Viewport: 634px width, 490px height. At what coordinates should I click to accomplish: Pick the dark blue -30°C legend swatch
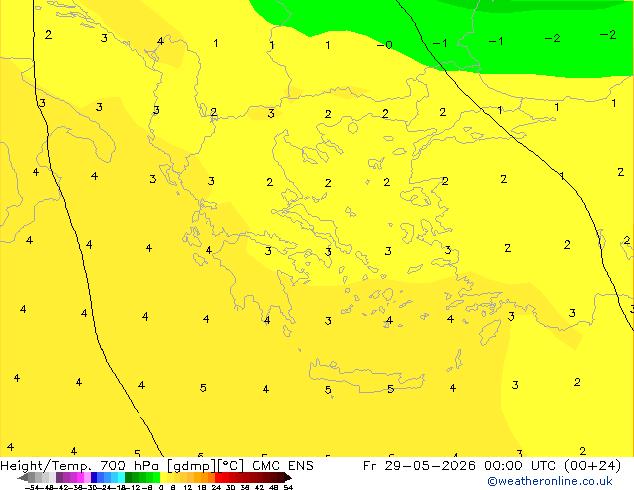tap(94, 478)
